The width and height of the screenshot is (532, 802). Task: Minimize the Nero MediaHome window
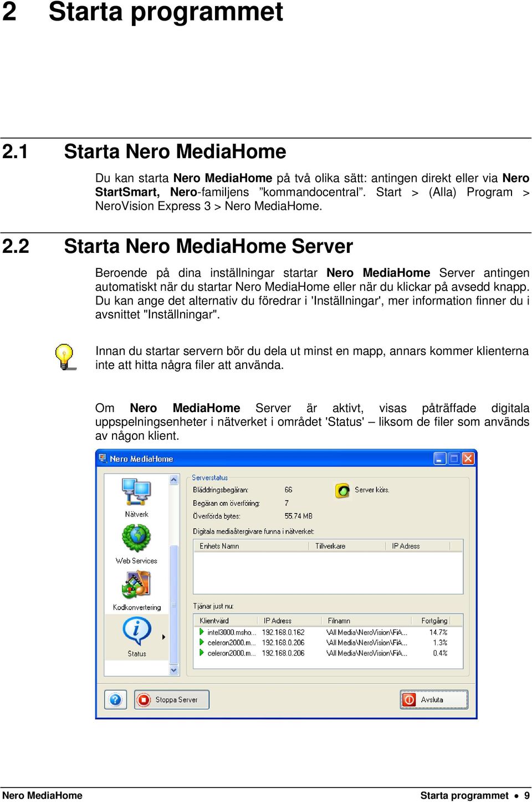pos(440,459)
